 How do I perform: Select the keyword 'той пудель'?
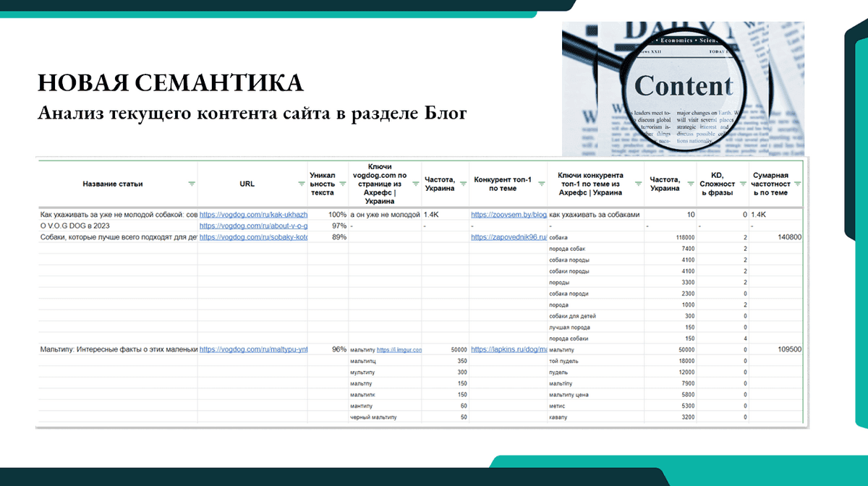coord(563,361)
